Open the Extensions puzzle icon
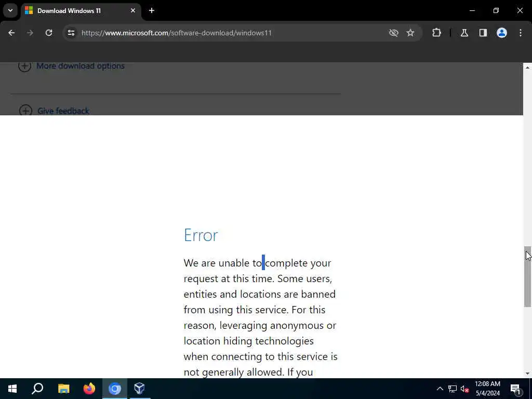Screen dimensions: 532x399 tap(436, 33)
